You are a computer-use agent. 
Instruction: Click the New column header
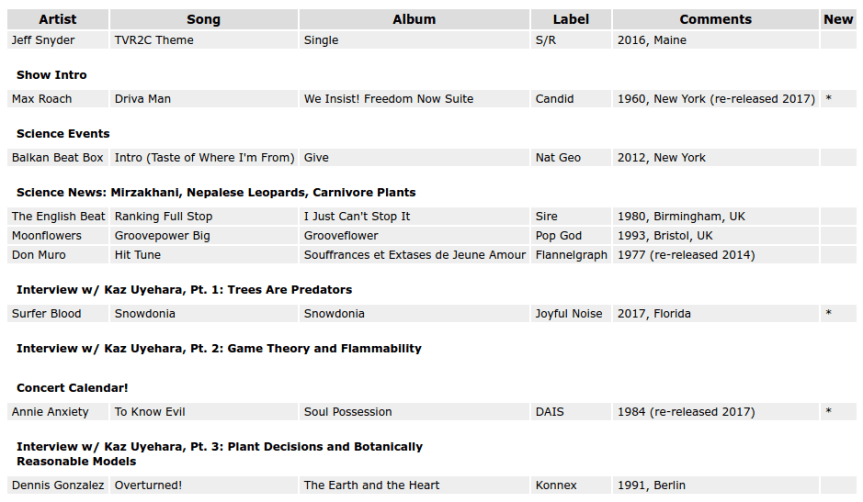pyautogui.click(x=838, y=19)
